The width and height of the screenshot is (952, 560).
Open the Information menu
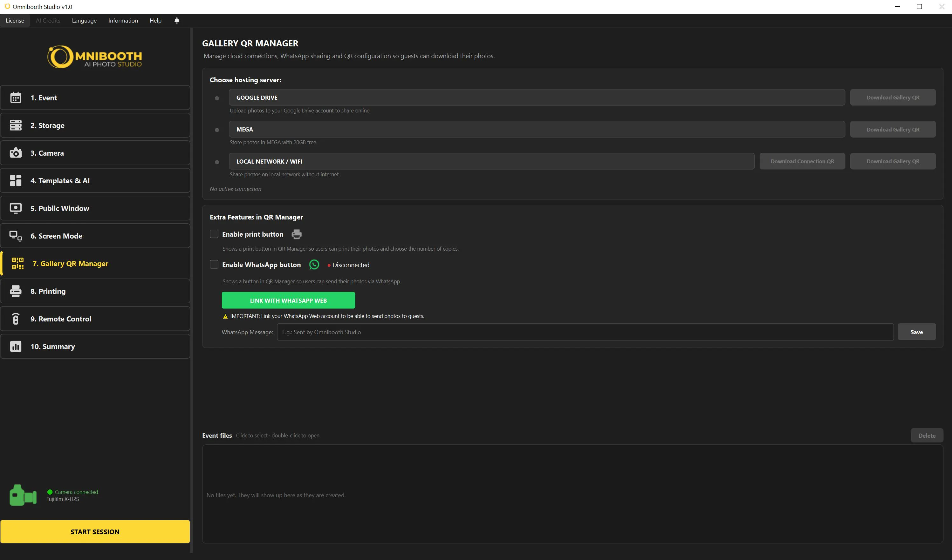pos(123,20)
